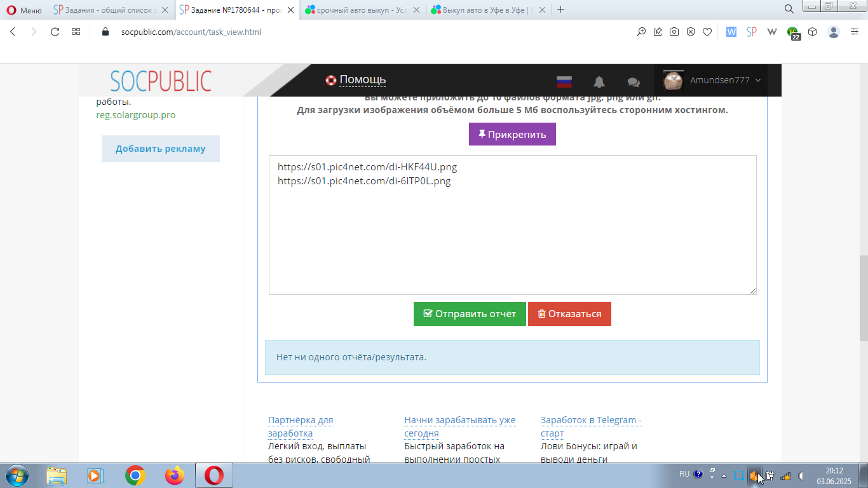Click the red Отказаться button
The height and width of the screenshot is (488, 868).
tap(569, 314)
